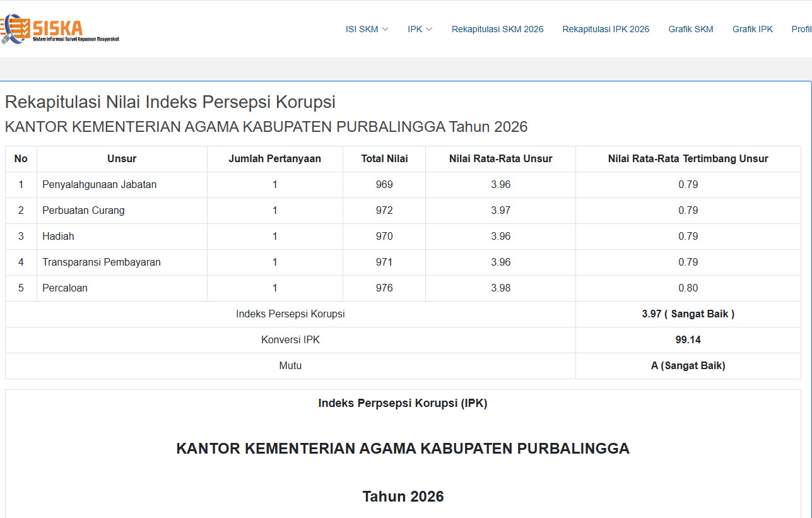Click total value 976
This screenshot has height=518, width=812.
coord(384,288)
